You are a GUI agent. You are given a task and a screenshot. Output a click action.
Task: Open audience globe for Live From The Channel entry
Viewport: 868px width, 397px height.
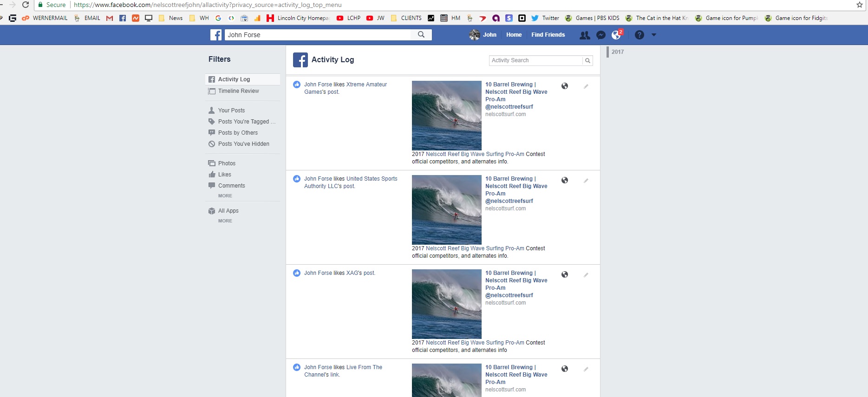pyautogui.click(x=565, y=369)
